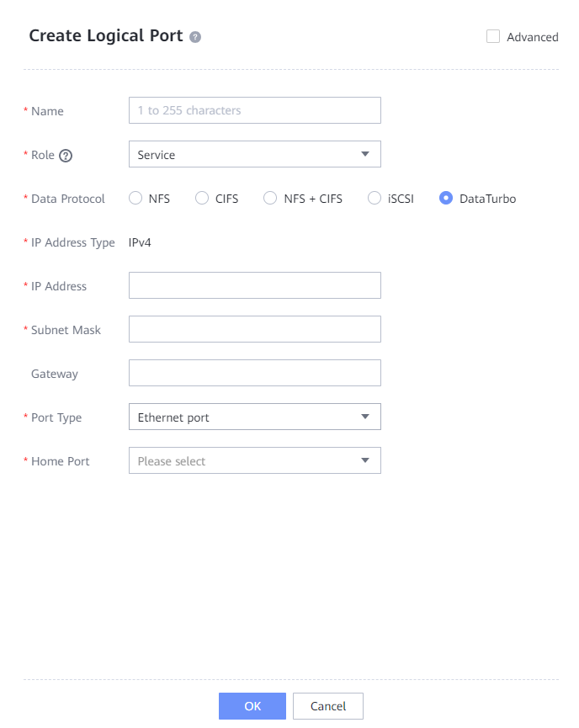The width and height of the screenshot is (579, 728).
Task: Click the Role question mark icon
Action: pyautogui.click(x=66, y=155)
